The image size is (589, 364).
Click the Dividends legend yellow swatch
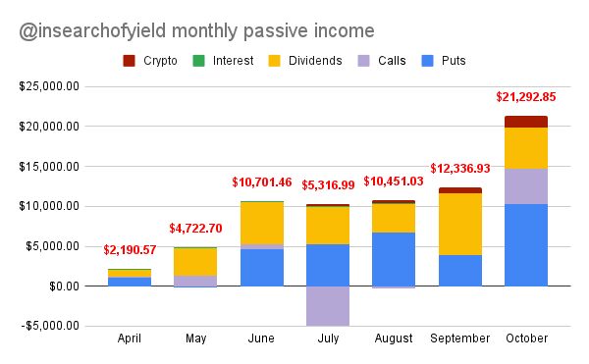click(274, 61)
